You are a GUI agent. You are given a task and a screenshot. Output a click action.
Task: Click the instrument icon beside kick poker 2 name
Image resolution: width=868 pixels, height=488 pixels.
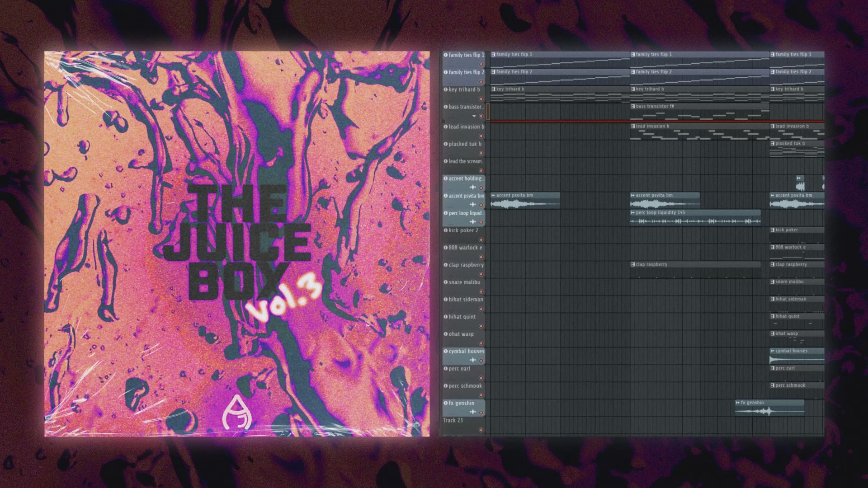(445, 230)
